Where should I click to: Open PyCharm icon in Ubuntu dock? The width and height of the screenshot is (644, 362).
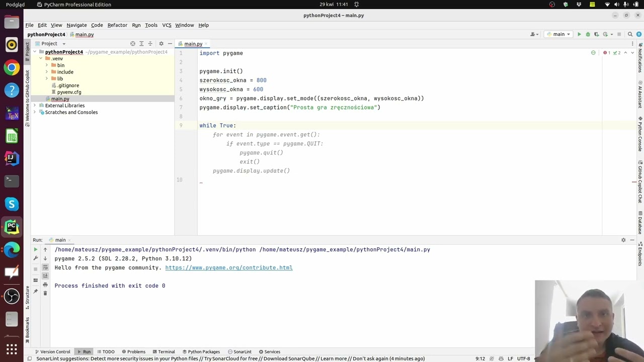(12, 227)
